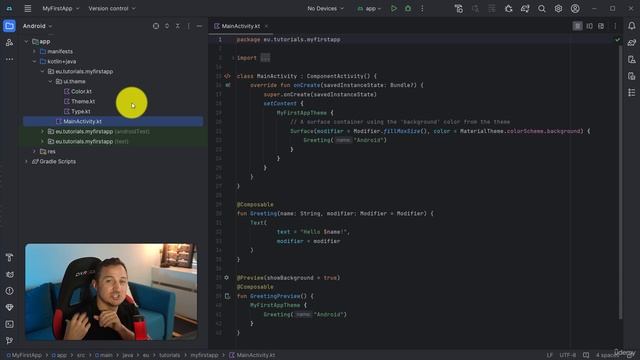Collapse the app module node
The image size is (640, 360).
click(26, 41)
